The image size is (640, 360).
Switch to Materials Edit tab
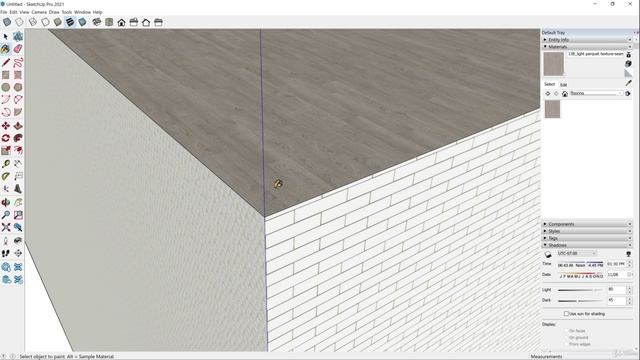point(564,84)
